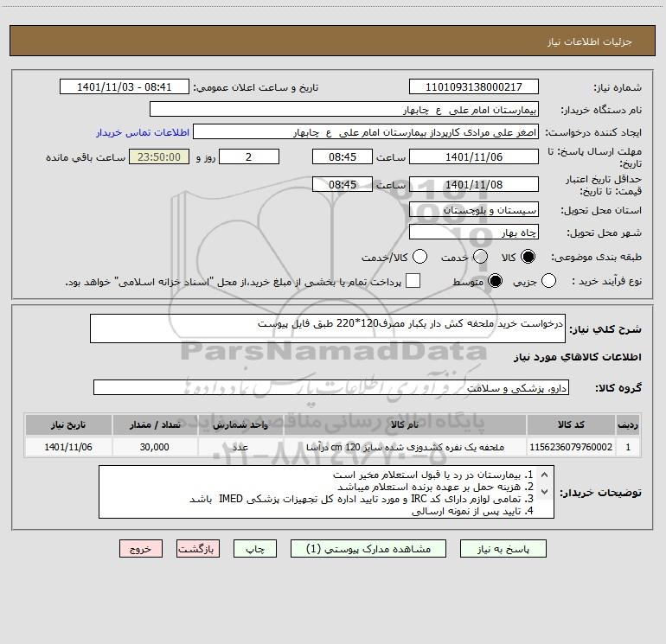Viewport: 666px width, 644px height.
Task: Click buyer note line about IRC code
Action: (361, 499)
